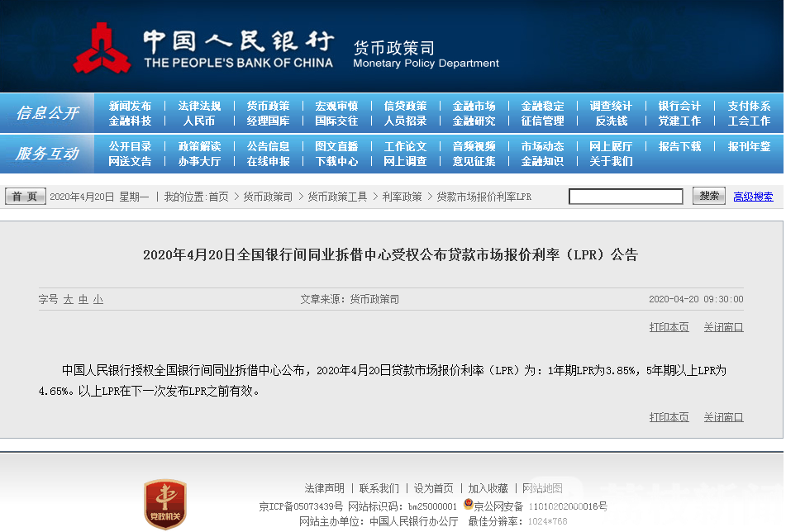786x532 pixels.
Task: Go to 经理国库 section
Action: [268, 121]
